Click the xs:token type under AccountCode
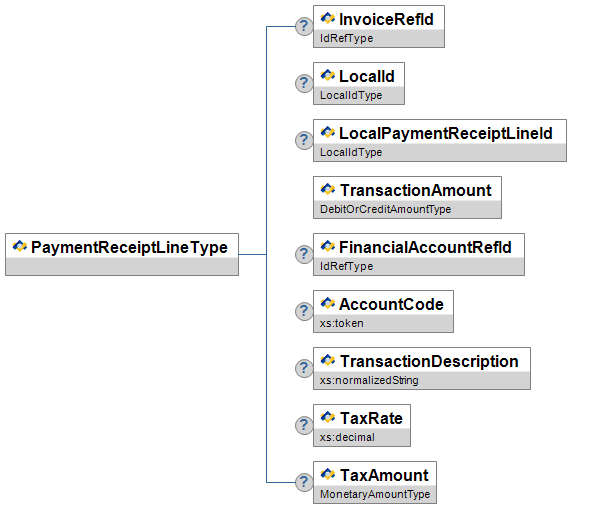 pos(341,323)
